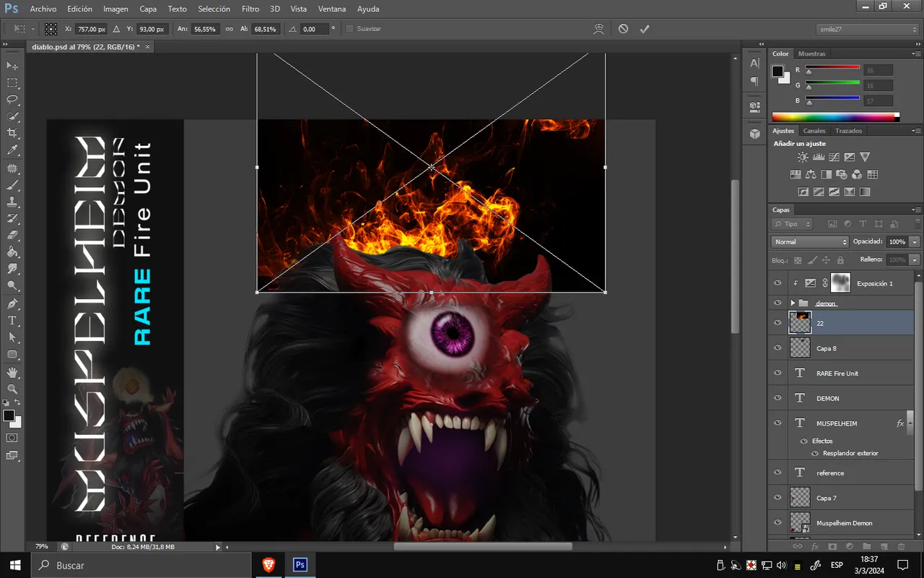This screenshot has width=924, height=578.
Task: Open the Capas panel options menu
Action: pos(917,210)
